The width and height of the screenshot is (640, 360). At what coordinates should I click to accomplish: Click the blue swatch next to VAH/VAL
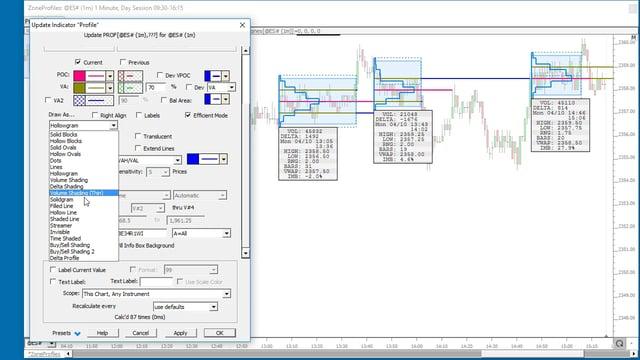tap(193, 159)
